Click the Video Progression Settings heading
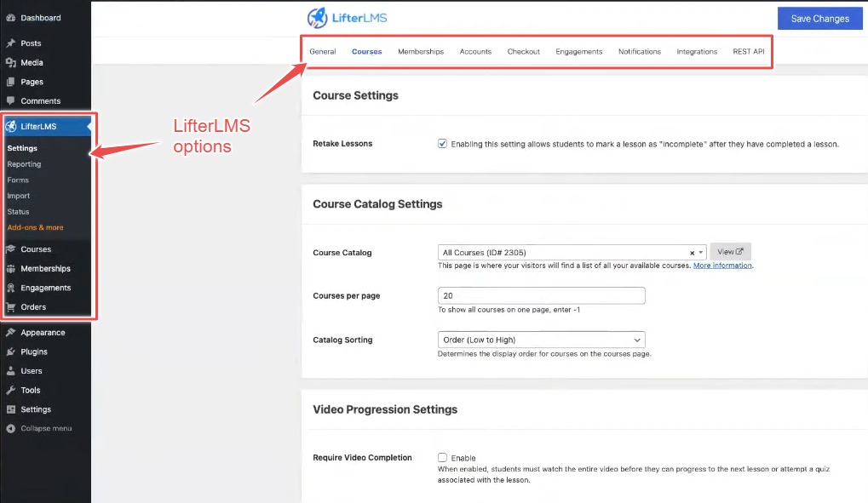Screen dimensions: 868x503 pos(385,409)
